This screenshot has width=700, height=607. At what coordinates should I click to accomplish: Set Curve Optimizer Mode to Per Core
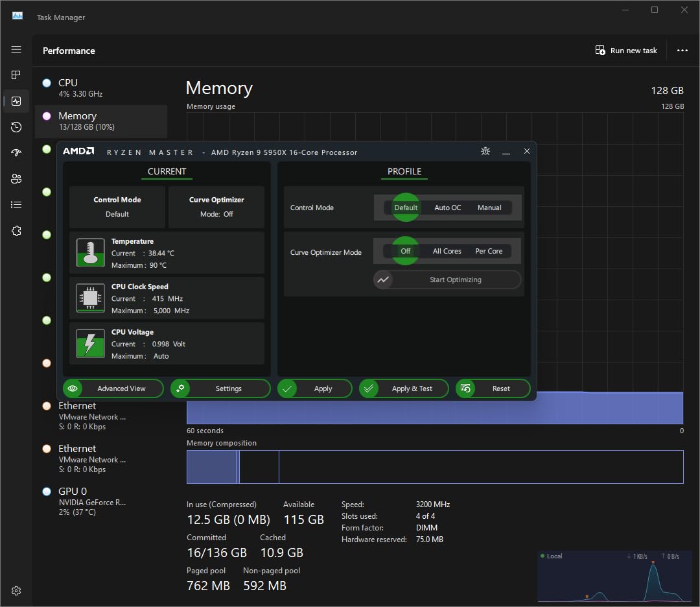coord(489,251)
